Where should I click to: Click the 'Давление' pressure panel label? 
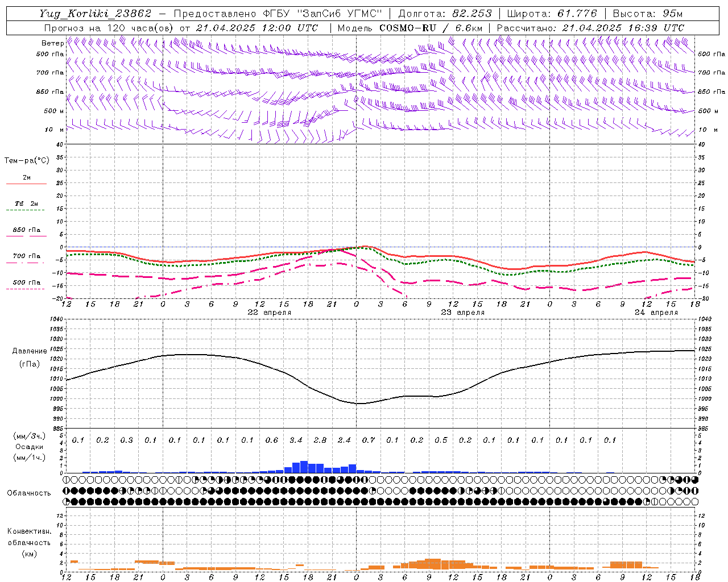click(x=30, y=351)
